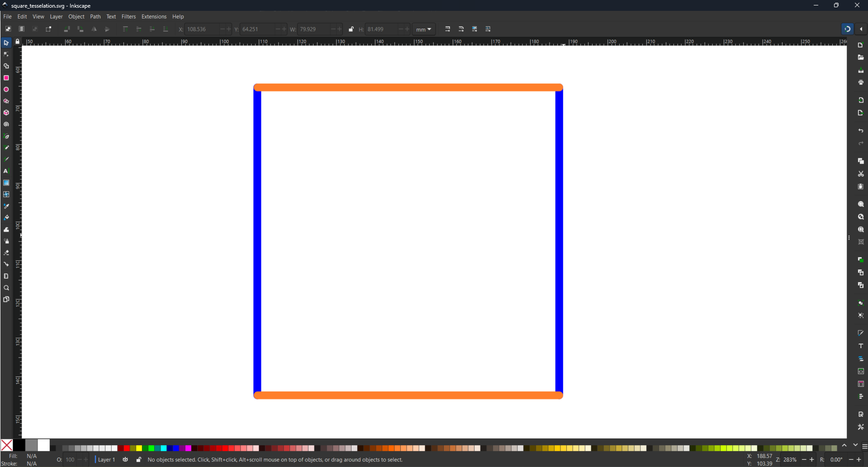Activate the Rectangle tool
Screen dimensions: 868x467
[6, 78]
